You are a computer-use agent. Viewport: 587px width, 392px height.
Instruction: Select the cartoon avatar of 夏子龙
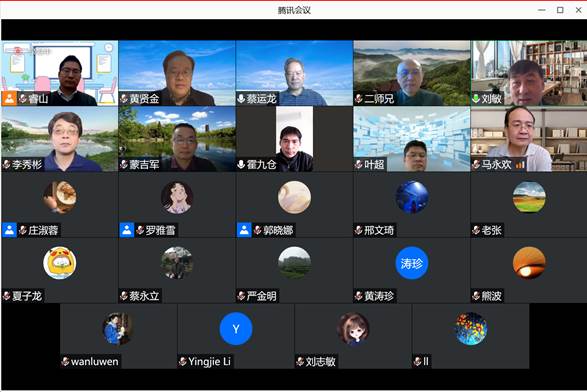(x=60, y=263)
